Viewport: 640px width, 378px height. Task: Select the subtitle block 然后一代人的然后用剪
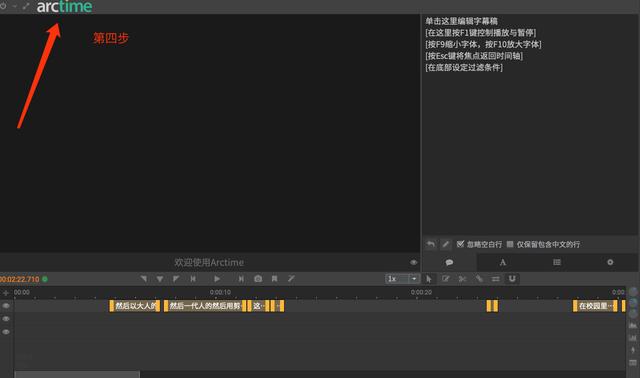(x=205, y=306)
